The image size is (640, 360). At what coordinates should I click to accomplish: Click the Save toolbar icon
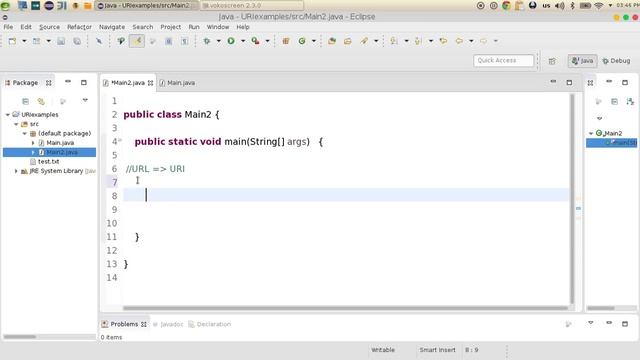click(61, 41)
